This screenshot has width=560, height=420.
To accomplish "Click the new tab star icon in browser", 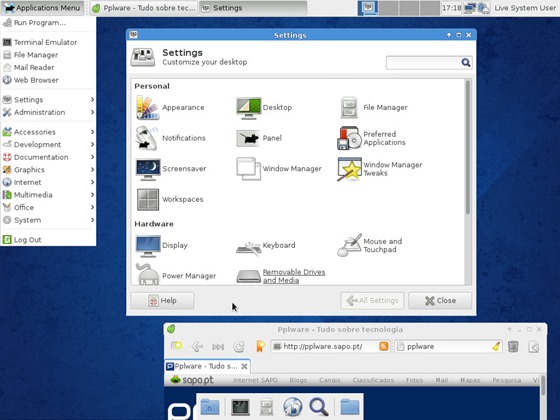I will tap(176, 346).
